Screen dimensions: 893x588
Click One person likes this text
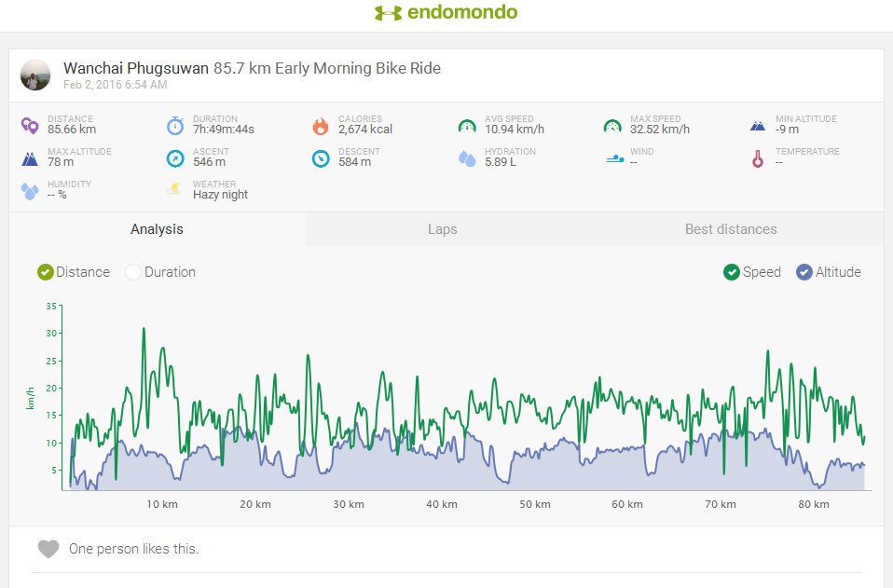click(134, 549)
